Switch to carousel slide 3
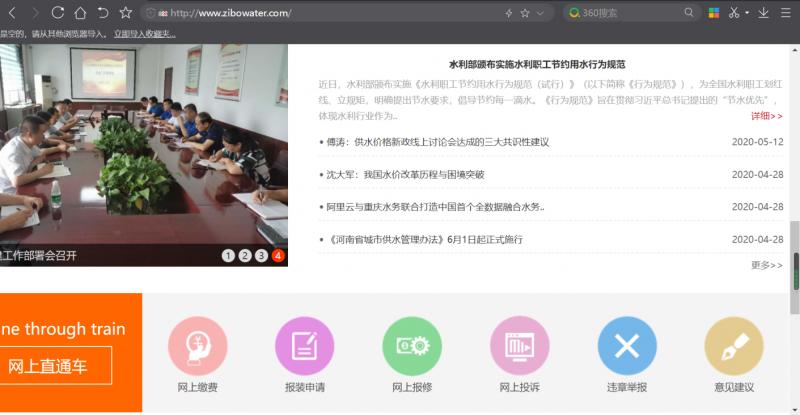Screen dimensions: 800x415 (x=261, y=255)
